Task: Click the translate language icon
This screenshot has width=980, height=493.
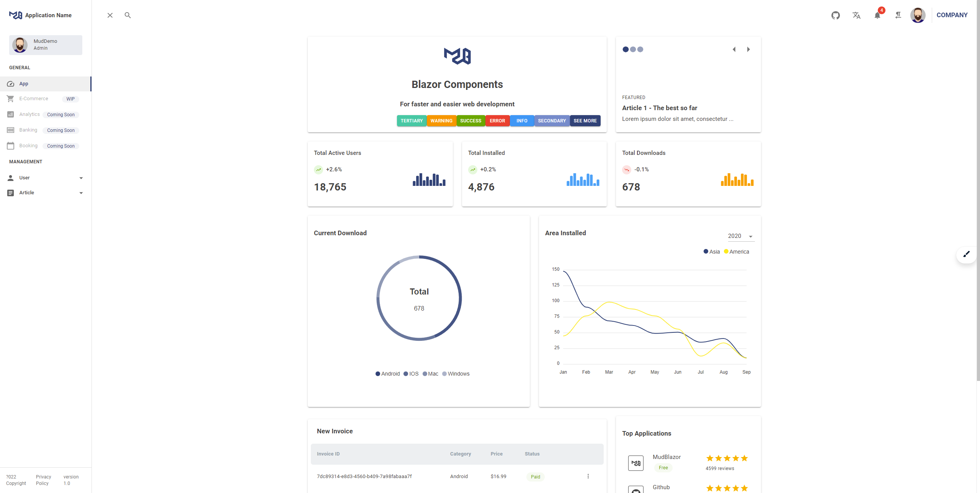Action: click(x=856, y=15)
